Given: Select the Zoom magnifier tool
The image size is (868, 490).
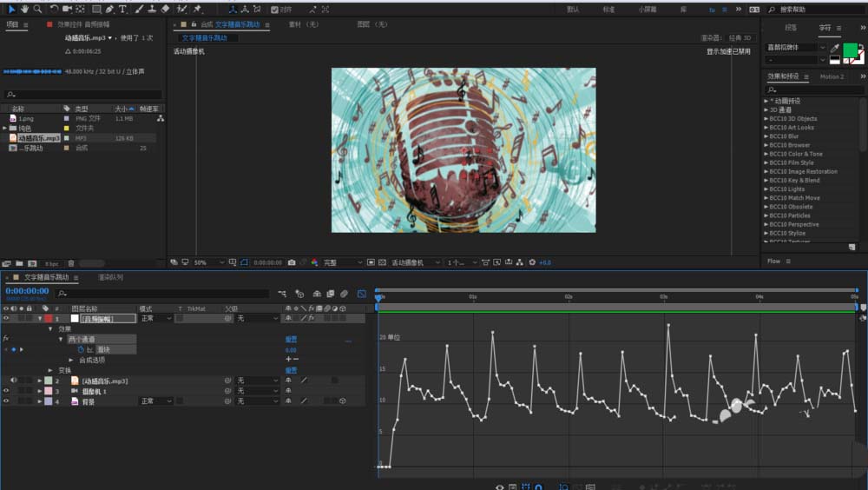Looking at the screenshot, I should [37, 9].
